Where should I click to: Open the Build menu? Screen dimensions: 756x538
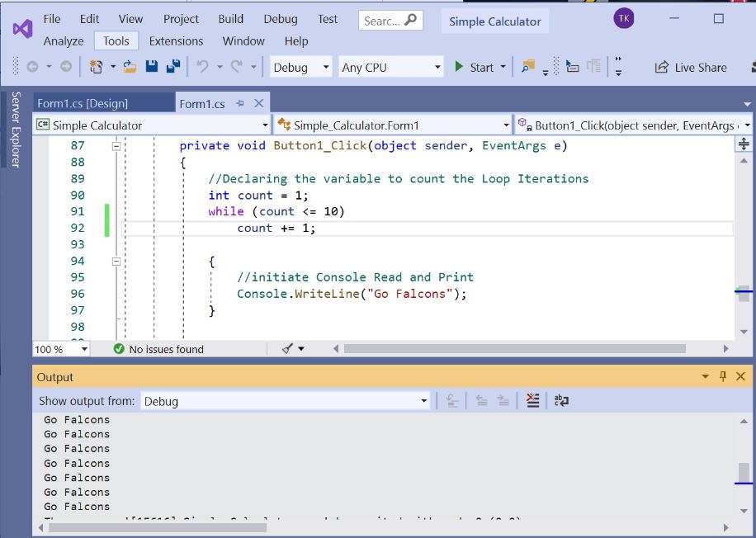[230, 19]
